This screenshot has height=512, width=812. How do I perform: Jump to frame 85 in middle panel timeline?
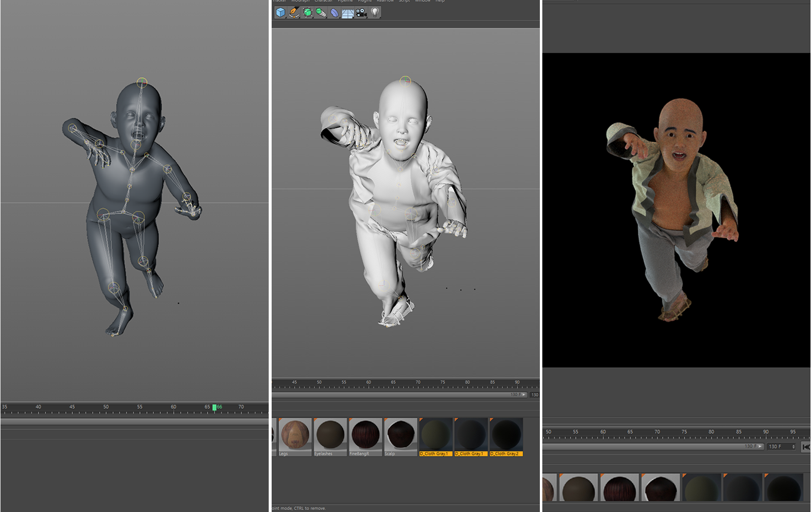click(x=492, y=383)
